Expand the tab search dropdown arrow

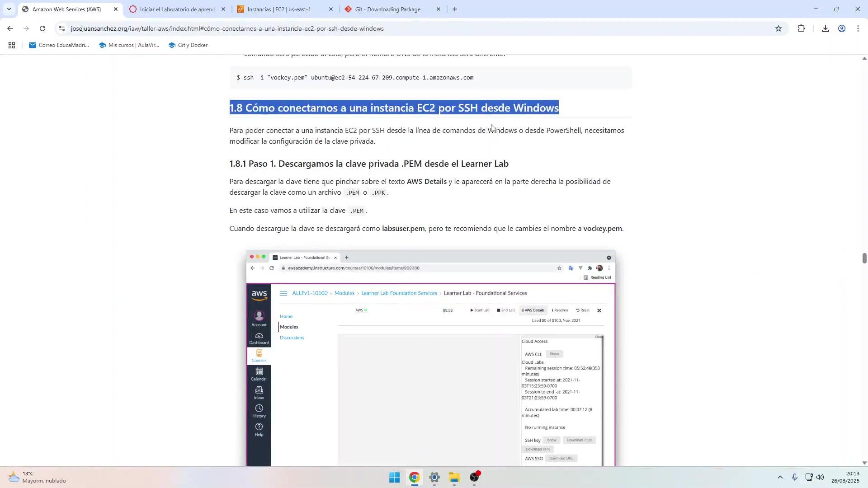9,9
